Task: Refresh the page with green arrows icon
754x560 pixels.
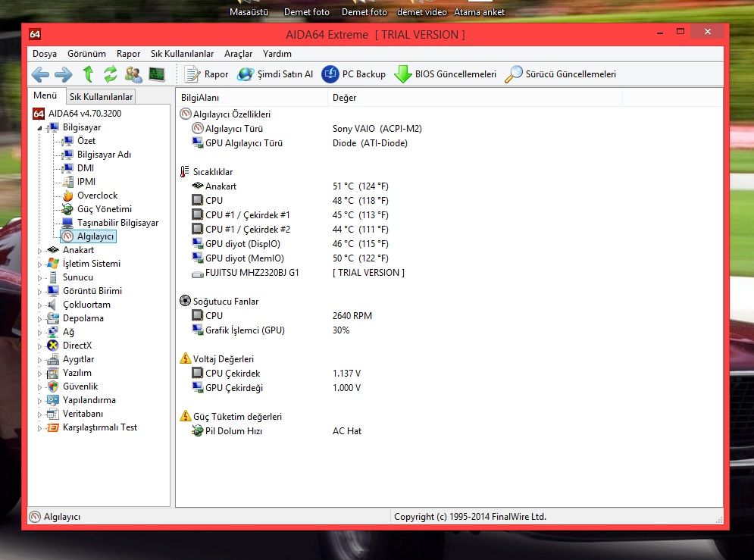Action: coord(111,74)
